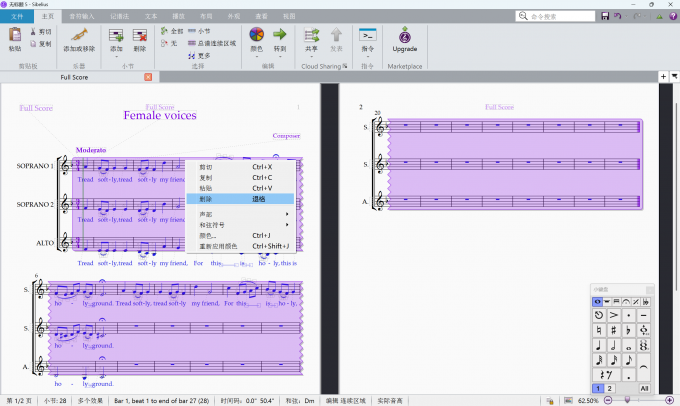Click the tie key on the keypad
680x406 pixels.
644,367
